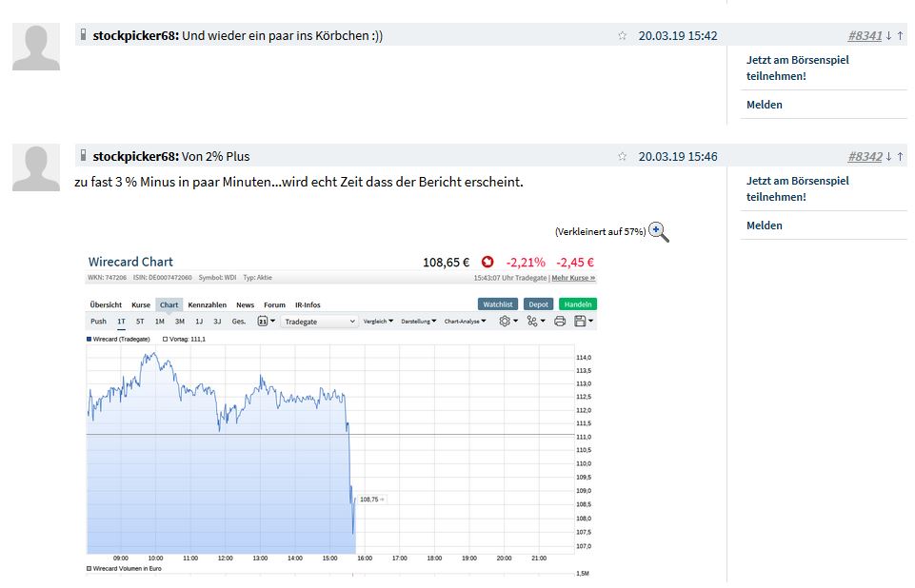915x588 pixels.
Task: Open the post permalink #8342
Action: tap(865, 157)
